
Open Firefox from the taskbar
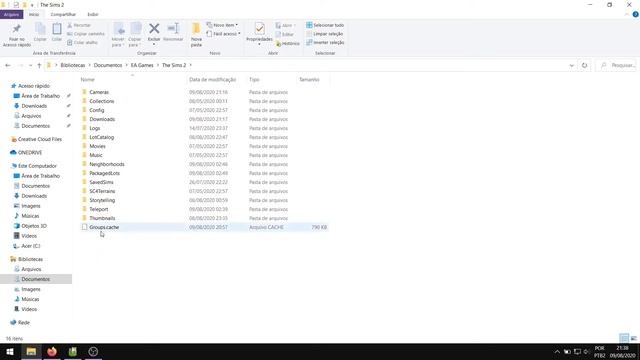tap(52, 351)
